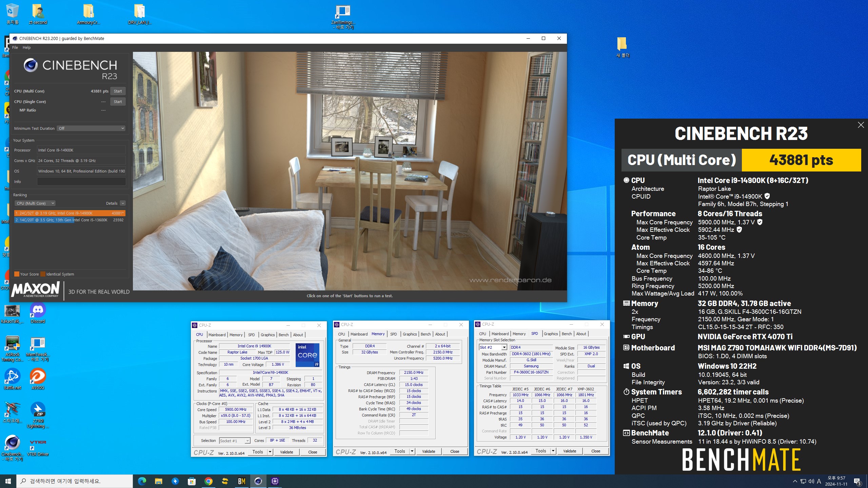Expand the ranking Details toggle
The height and width of the screenshot is (488, 868).
[x=123, y=203]
